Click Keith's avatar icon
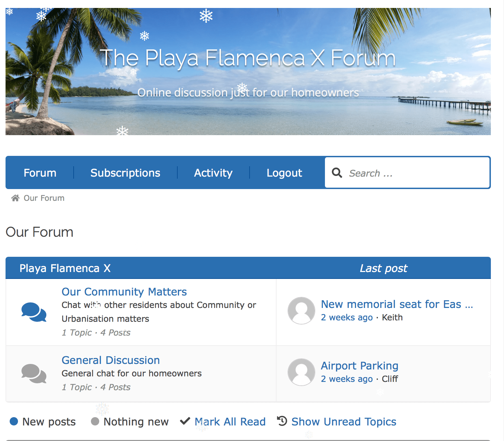This screenshot has height=441, width=504. point(301,311)
